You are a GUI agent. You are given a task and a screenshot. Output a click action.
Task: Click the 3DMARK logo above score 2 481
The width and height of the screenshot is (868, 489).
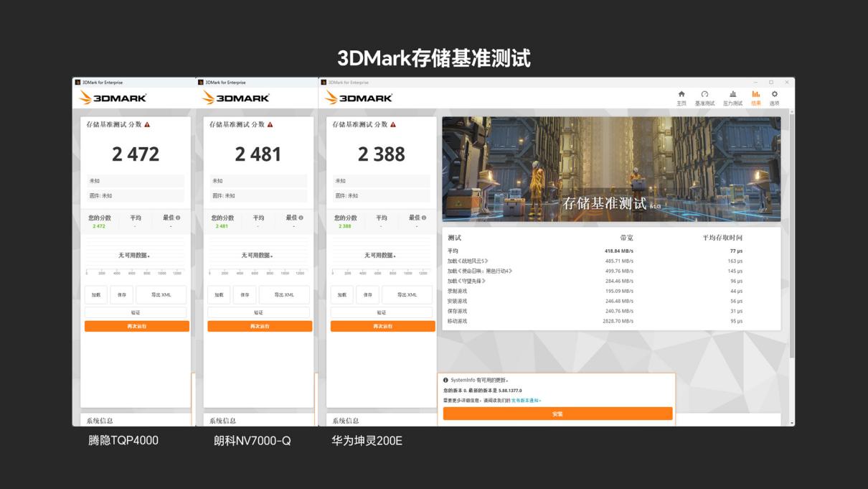pos(236,98)
